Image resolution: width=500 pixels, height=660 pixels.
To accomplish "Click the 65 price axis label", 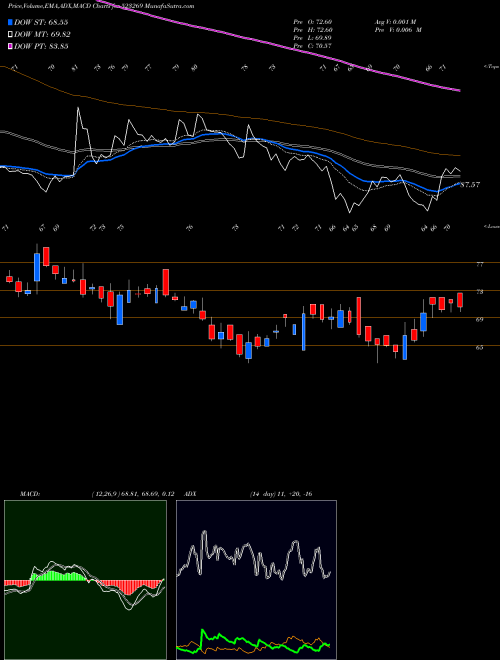I will coord(480,347).
